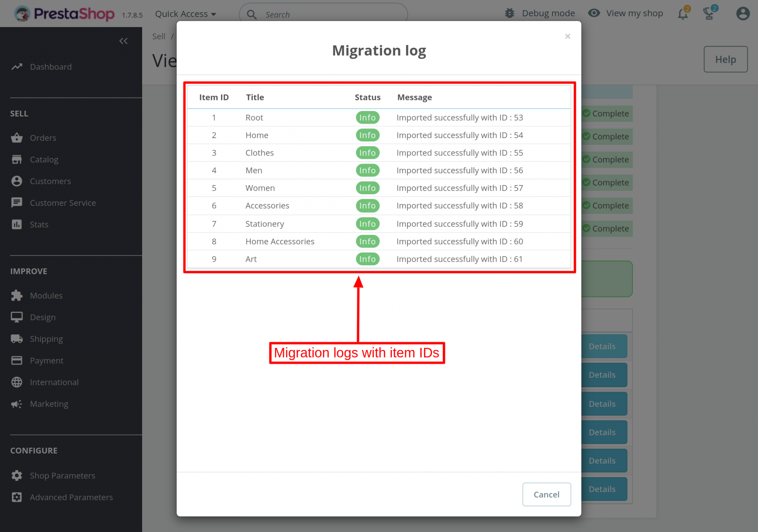758x532 pixels.
Task: Click the Shipping truck icon
Action: (x=17, y=339)
